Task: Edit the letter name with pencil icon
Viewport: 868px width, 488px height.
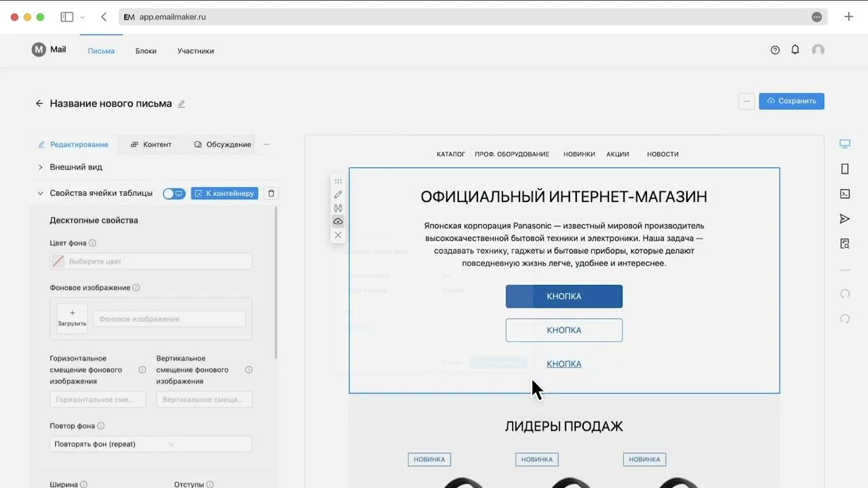Action: (x=181, y=104)
